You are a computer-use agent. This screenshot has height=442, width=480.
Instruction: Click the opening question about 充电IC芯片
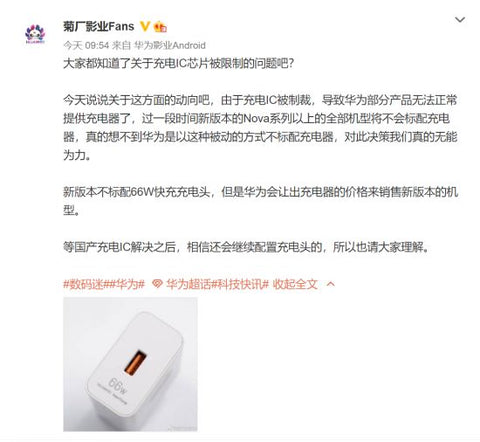click(179, 63)
